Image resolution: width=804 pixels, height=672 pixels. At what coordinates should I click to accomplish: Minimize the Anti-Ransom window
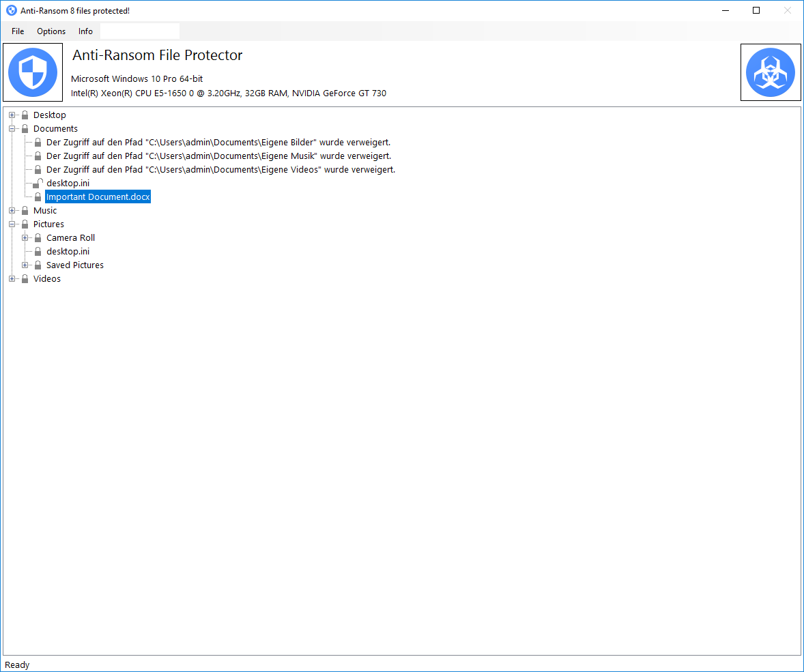coord(726,10)
